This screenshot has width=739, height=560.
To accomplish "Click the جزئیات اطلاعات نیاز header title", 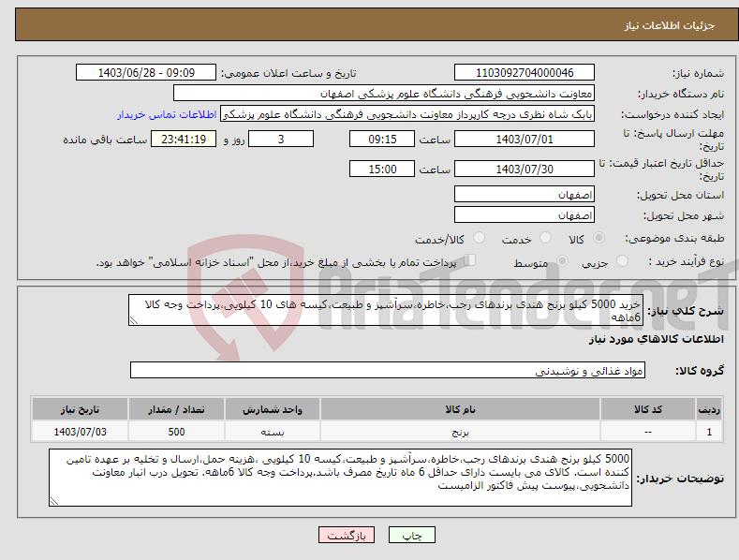I will tap(670, 25).
